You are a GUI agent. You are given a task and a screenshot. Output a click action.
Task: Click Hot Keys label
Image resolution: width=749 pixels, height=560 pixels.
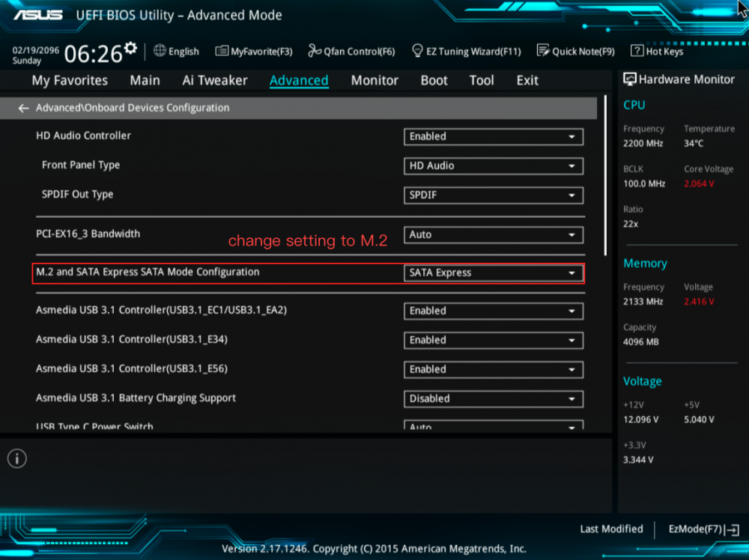click(x=664, y=52)
